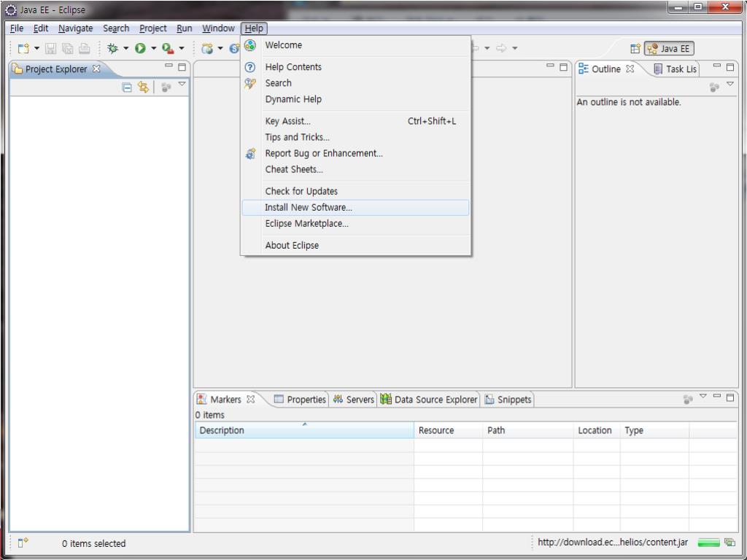Expand the Debug configurations dropdown arrow

pyautogui.click(x=125, y=48)
